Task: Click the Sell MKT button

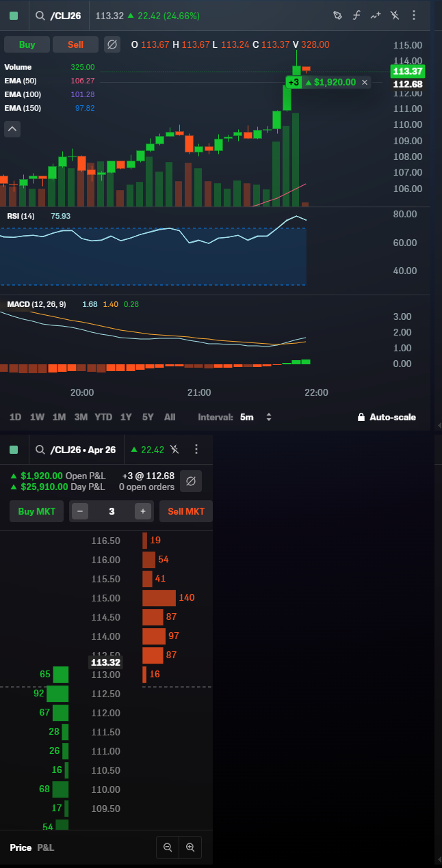Action: click(x=186, y=511)
